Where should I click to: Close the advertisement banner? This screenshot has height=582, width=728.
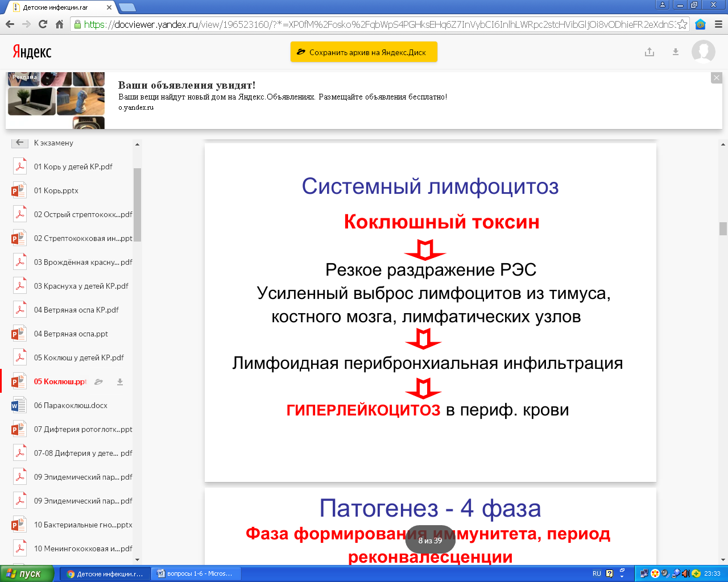click(x=717, y=78)
